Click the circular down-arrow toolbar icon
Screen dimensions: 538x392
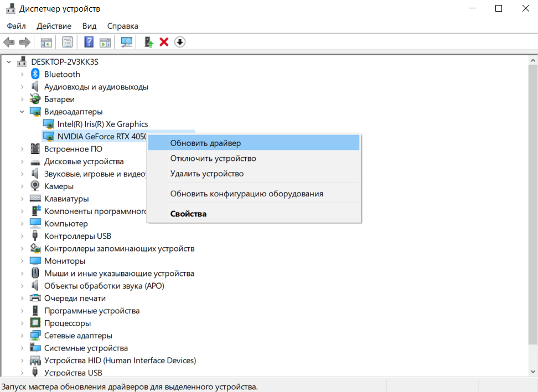pos(180,42)
